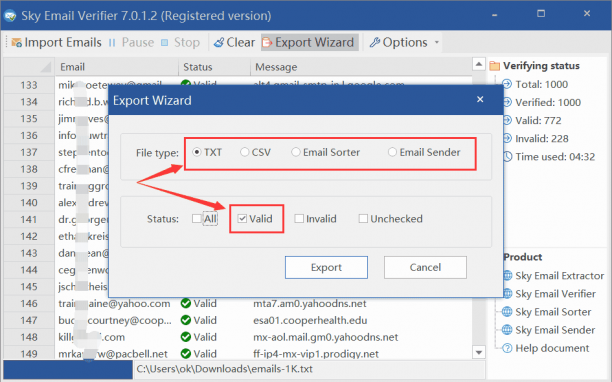Select the CSV file type radio button
612x382 pixels.
pos(244,152)
